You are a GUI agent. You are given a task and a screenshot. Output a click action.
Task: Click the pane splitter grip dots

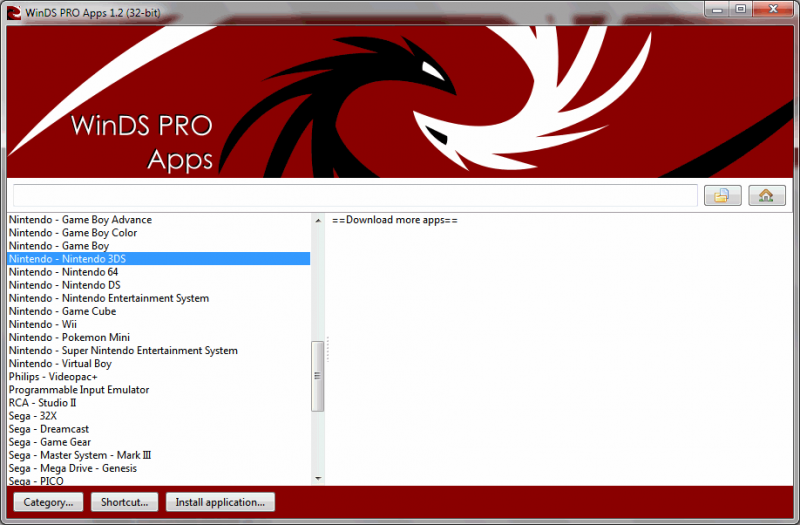tap(328, 349)
